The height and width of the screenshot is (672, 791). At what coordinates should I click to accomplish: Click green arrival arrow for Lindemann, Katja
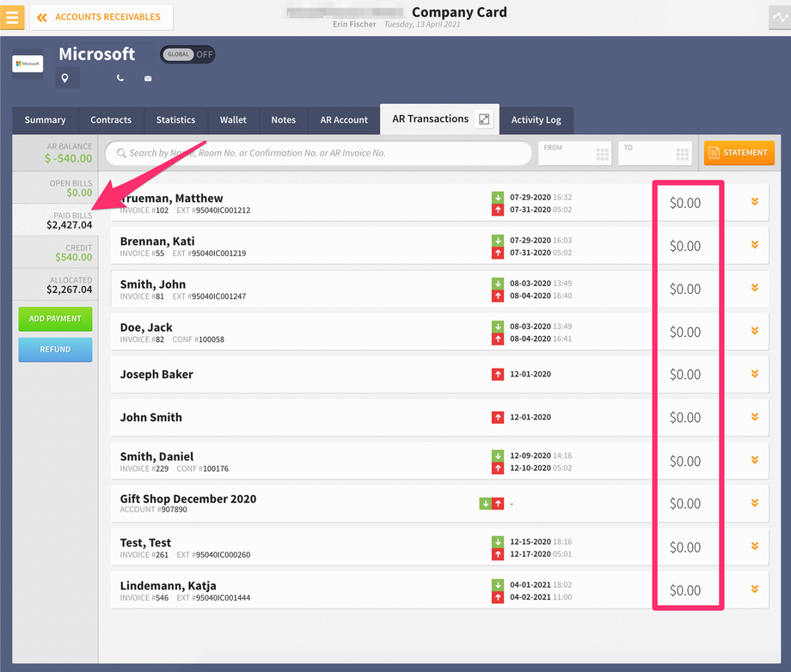(x=498, y=585)
